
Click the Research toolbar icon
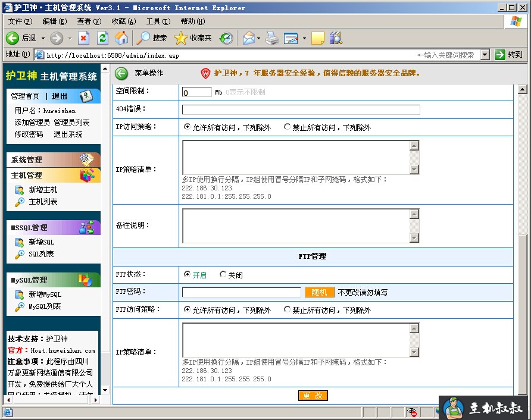tap(336, 38)
